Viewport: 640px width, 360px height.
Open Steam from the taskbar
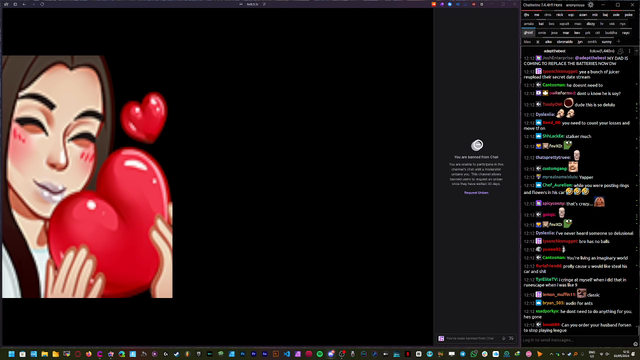176,354
